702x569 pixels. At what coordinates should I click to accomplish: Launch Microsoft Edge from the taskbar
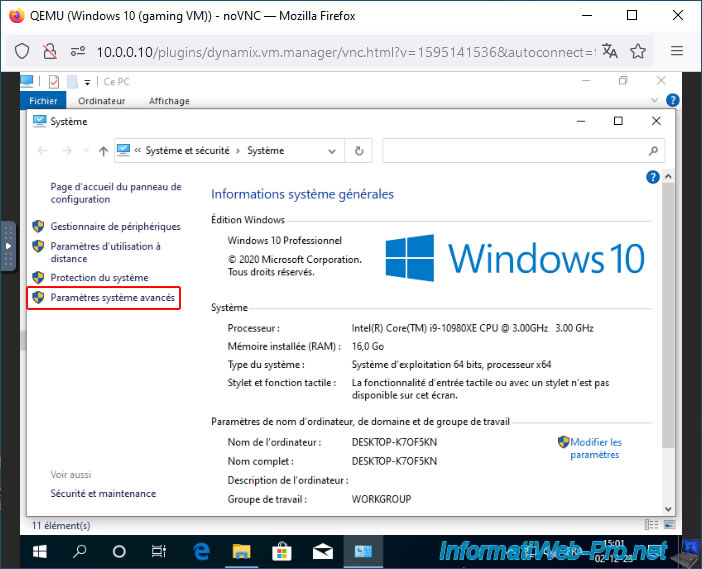point(201,552)
